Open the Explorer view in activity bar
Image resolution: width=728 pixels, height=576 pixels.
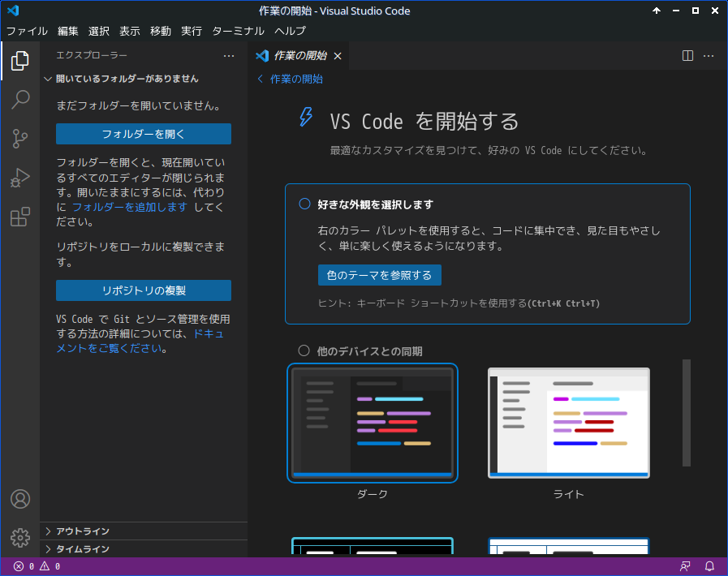(20, 61)
